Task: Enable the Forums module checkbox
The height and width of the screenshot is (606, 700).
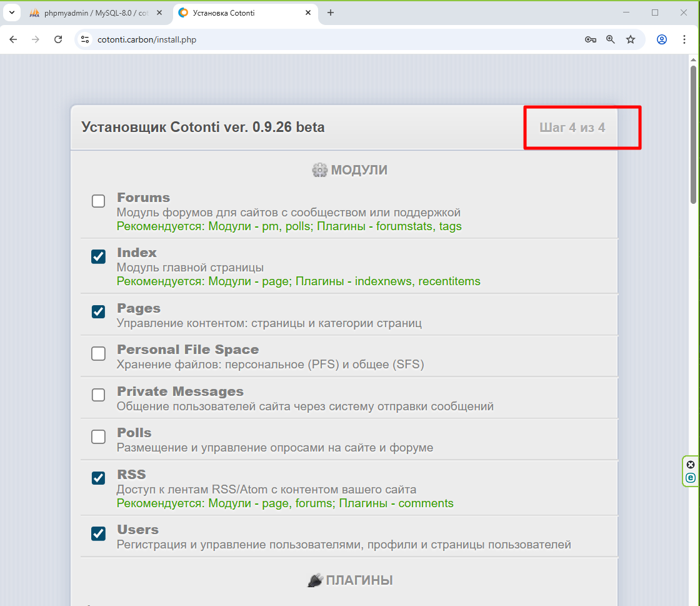Action: 98,201
